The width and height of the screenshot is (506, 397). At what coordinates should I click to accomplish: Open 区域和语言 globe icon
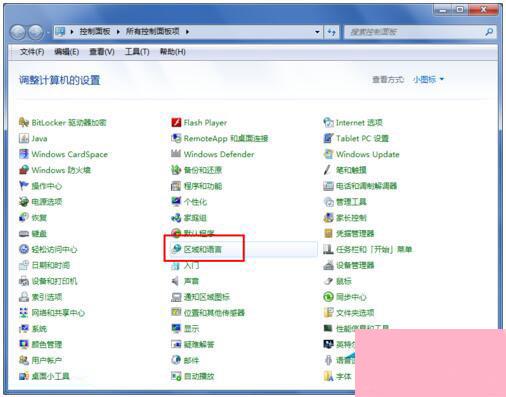pyautogui.click(x=176, y=249)
